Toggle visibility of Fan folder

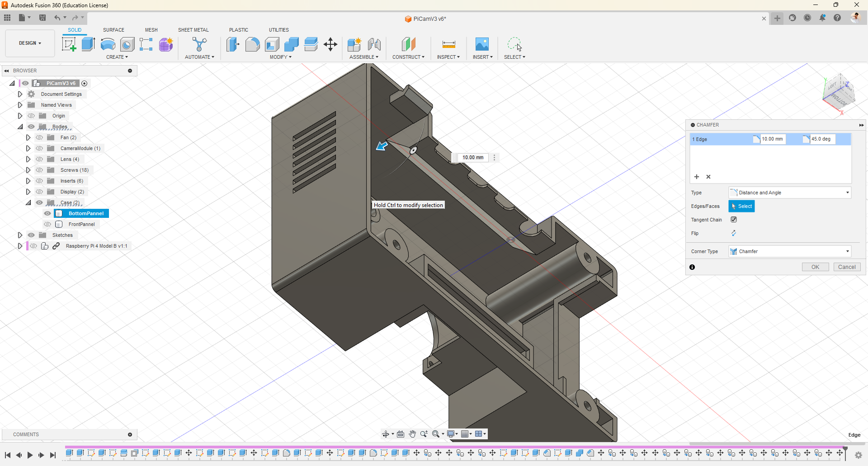[39, 137]
